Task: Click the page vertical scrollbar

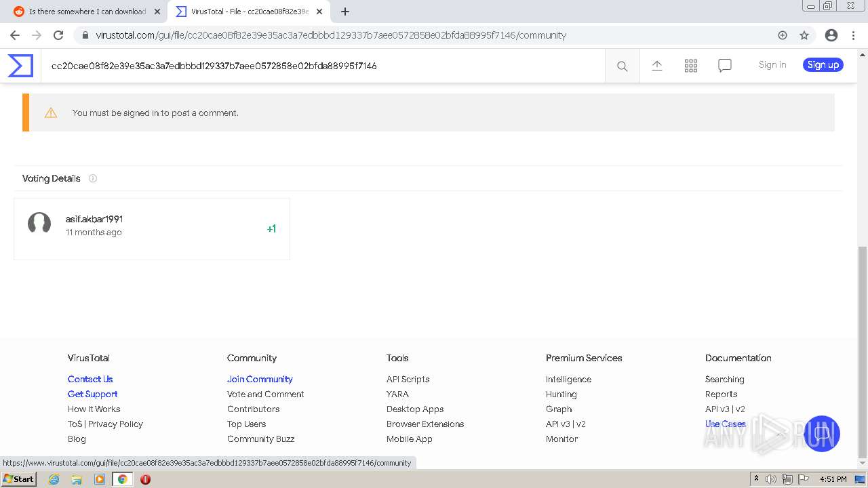Action: [x=863, y=352]
